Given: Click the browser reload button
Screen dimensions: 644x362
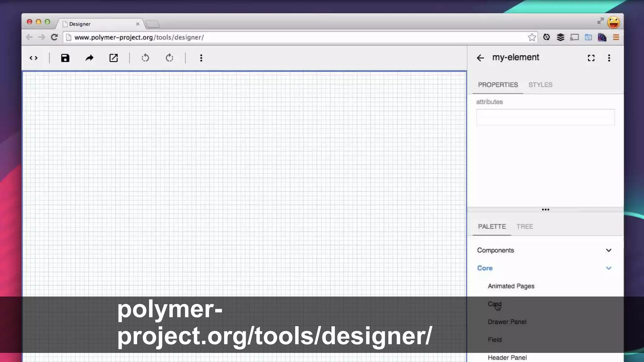Looking at the screenshot, I should (54, 37).
